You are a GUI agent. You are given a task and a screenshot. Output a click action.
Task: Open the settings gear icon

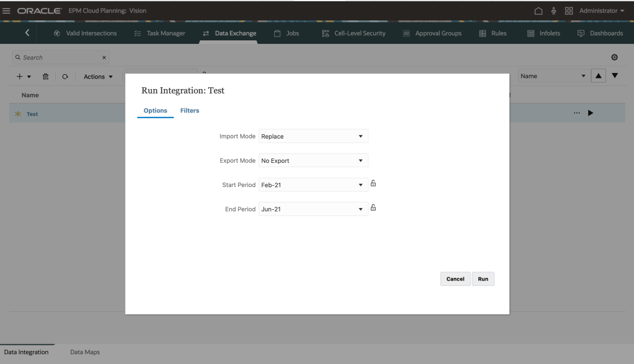615,57
